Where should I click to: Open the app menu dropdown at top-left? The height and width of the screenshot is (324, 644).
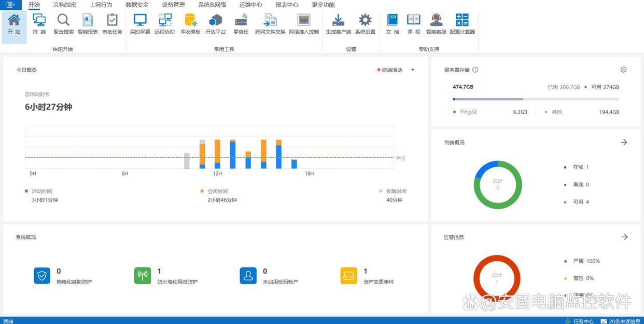[10, 5]
